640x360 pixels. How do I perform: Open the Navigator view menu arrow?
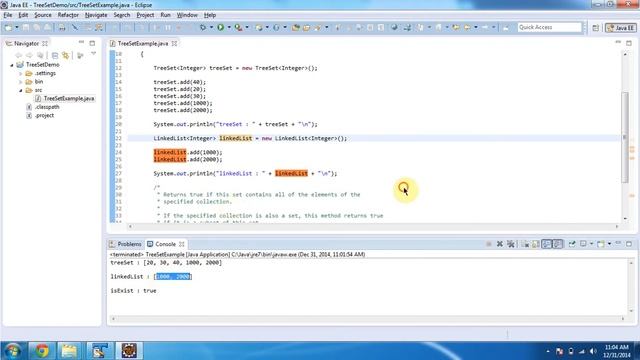click(93, 53)
